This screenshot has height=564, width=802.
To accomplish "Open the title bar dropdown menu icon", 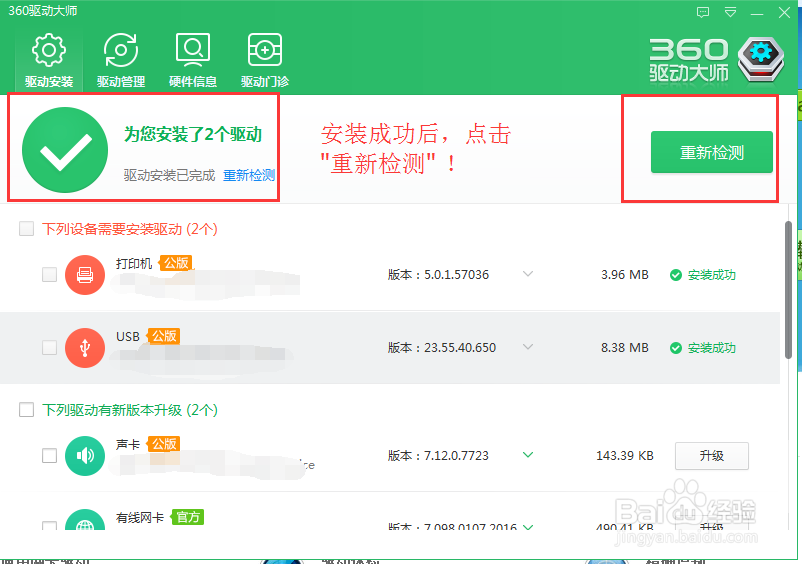I will coord(730,12).
